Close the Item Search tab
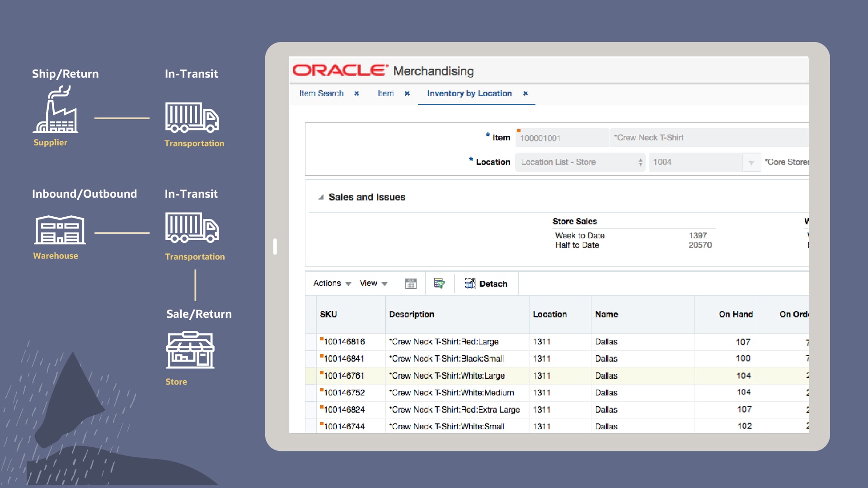Image resolution: width=868 pixels, height=488 pixels. coord(357,93)
